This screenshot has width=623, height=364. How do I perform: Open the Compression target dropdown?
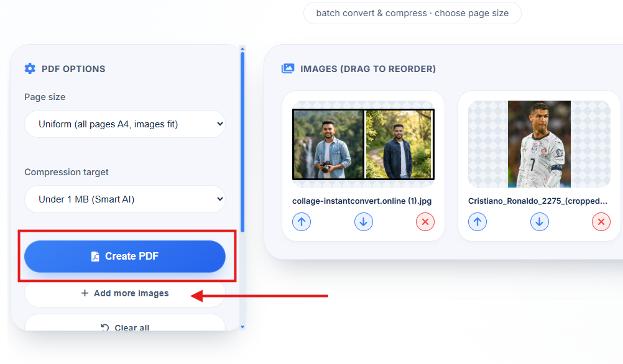(124, 199)
